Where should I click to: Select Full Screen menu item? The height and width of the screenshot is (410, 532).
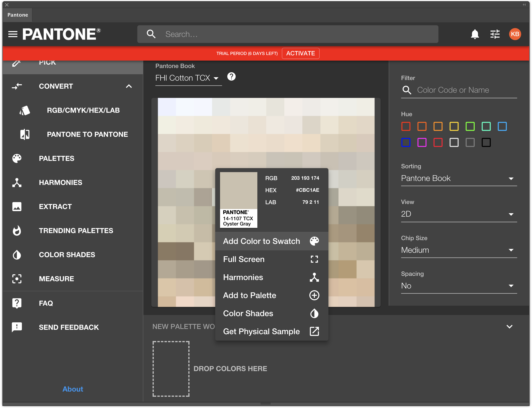(x=272, y=259)
